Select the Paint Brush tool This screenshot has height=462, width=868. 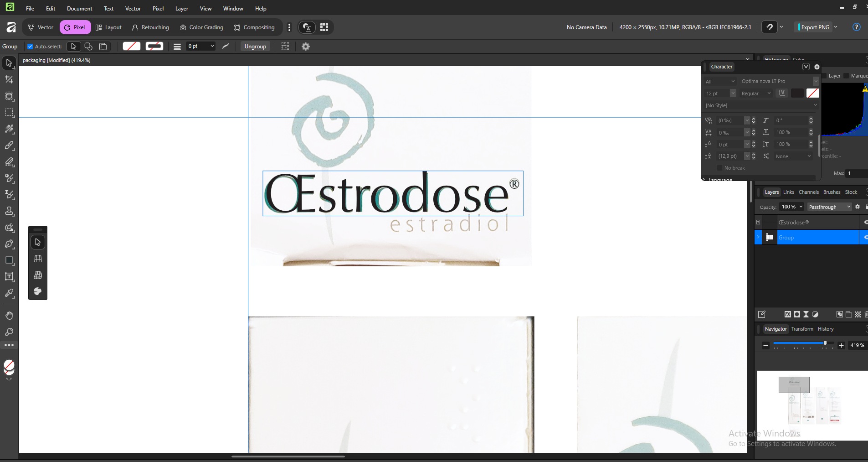coord(9,145)
